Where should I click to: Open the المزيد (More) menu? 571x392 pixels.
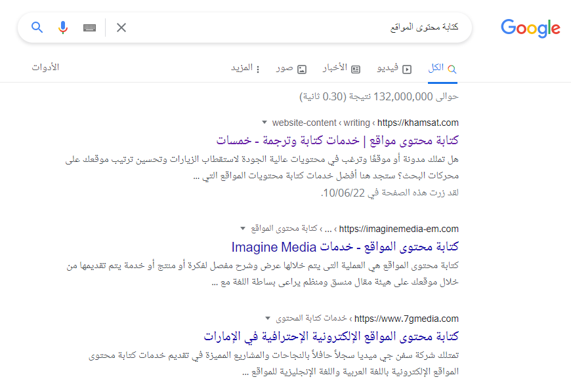245,68
